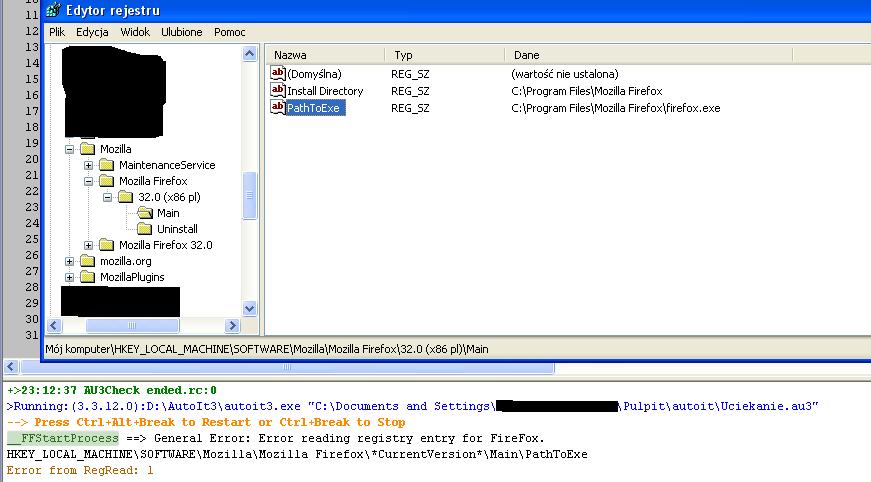Open the Pomoc menu
This screenshot has width=871, height=482.
[x=229, y=32]
